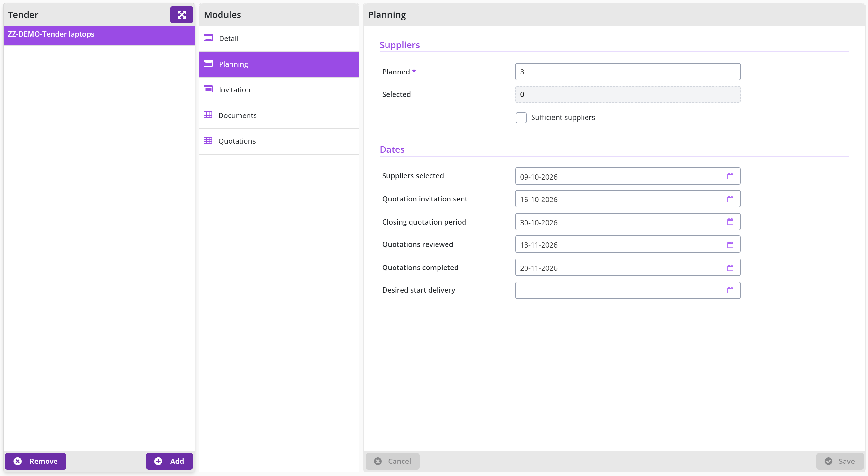This screenshot has height=476, width=868.
Task: Click the Suppliers section heading
Action: [x=400, y=45]
